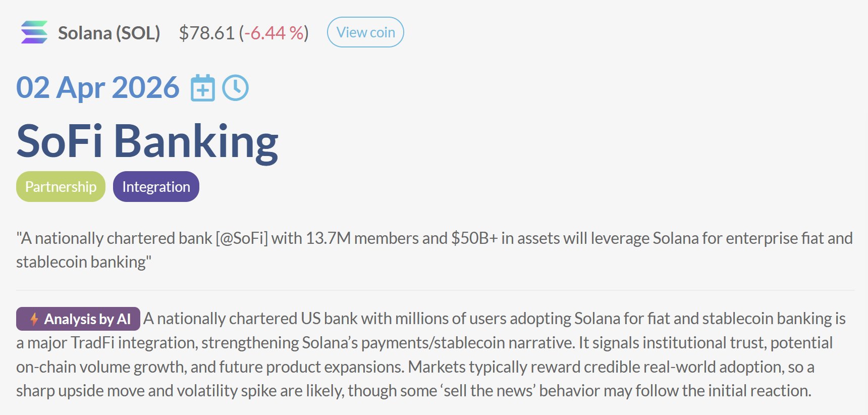868x415 pixels.
Task: Click the 02 Apr 2026 event date
Action: (x=98, y=88)
